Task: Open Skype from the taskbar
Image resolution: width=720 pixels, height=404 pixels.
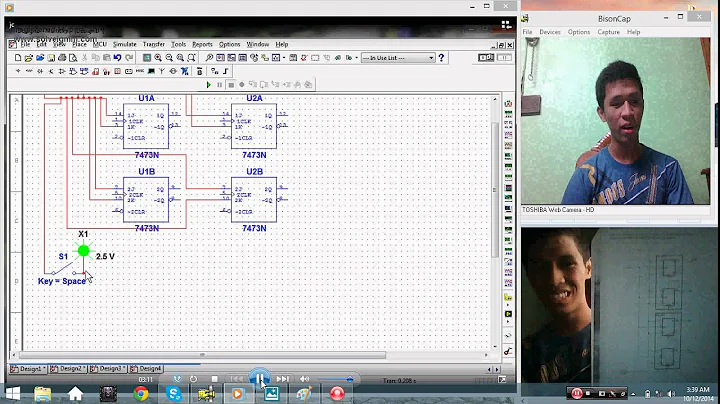Action: [x=174, y=393]
